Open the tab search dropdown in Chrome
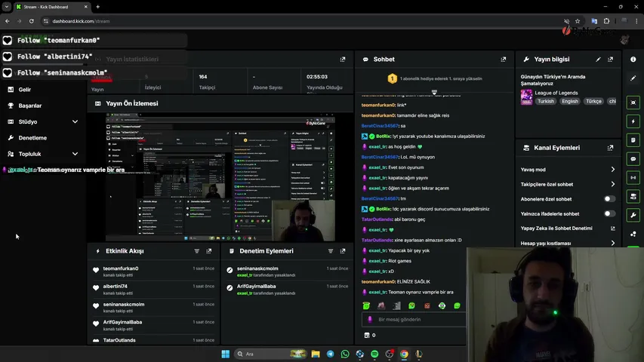 point(7,7)
